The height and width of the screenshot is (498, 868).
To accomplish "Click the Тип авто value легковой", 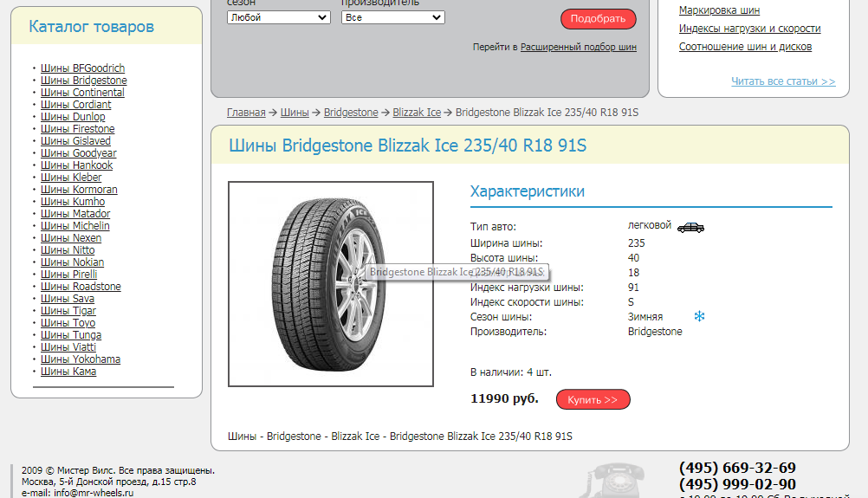I will (650, 225).
